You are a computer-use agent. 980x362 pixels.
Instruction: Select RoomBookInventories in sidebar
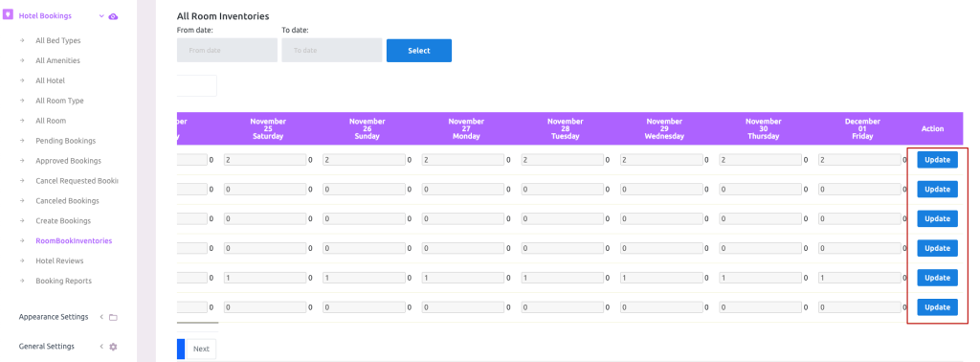[x=74, y=240]
